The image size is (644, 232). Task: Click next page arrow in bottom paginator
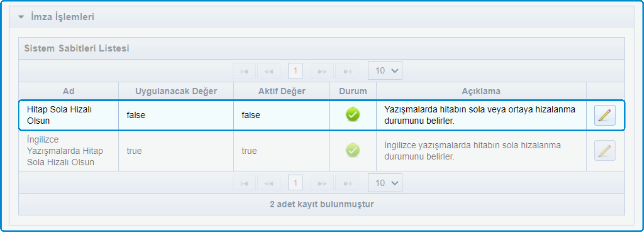pos(322,183)
